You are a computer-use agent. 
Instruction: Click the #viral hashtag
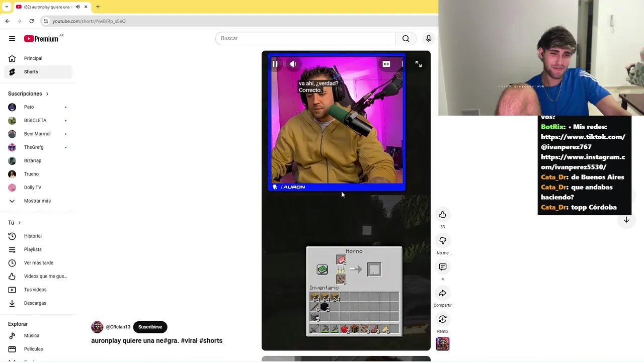coord(189,341)
